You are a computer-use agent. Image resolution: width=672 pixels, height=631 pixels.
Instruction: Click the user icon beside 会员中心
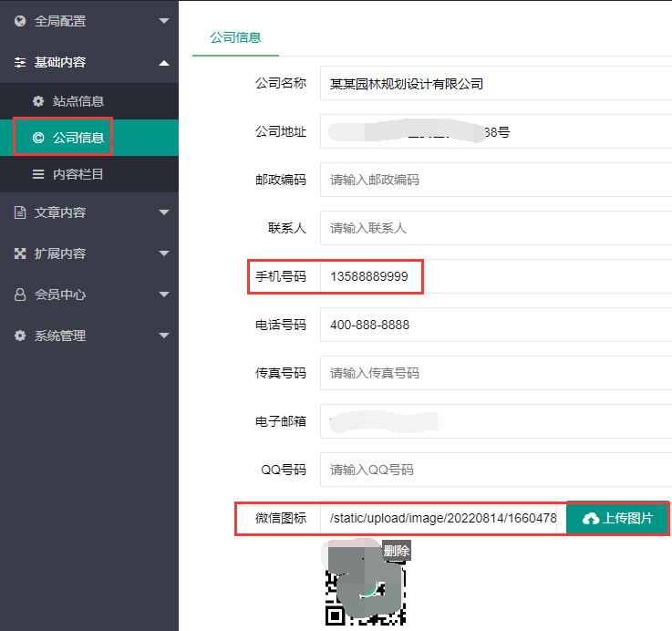[x=20, y=295]
